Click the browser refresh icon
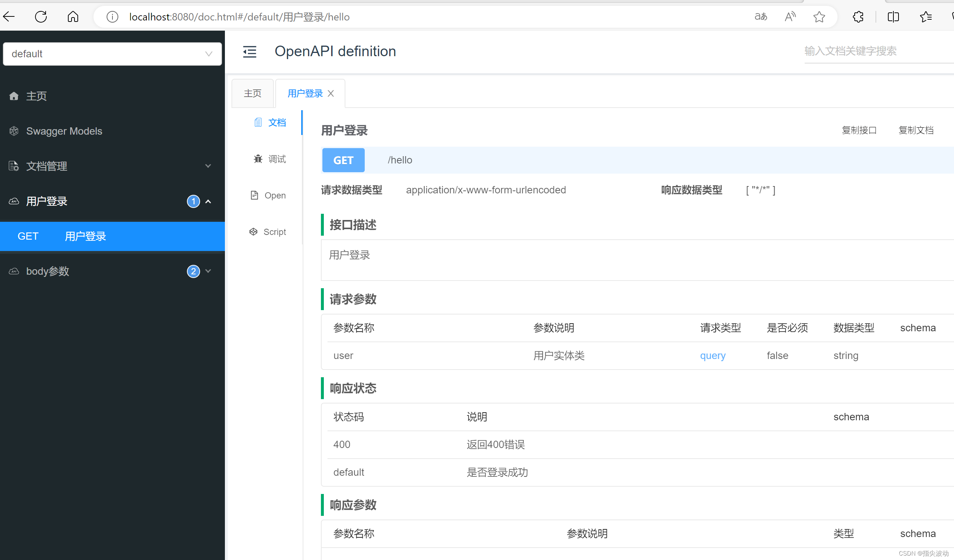The width and height of the screenshot is (954, 560). [x=41, y=17]
